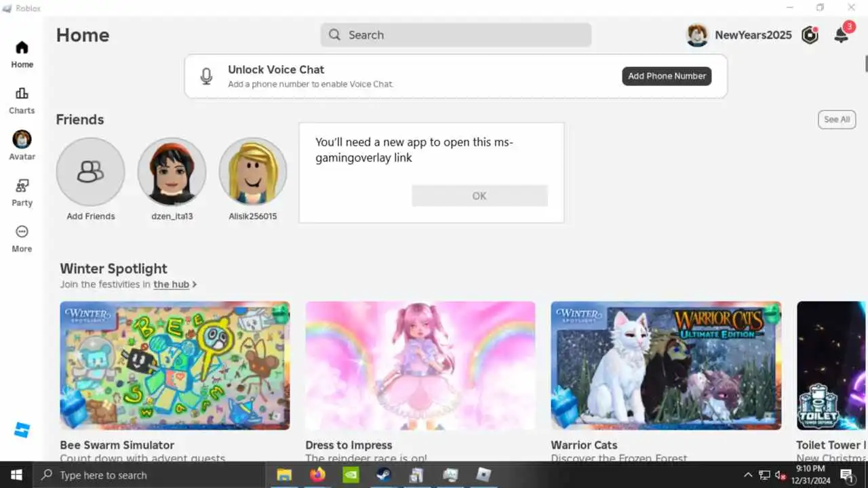Click the NewYears2025 username

tap(753, 35)
